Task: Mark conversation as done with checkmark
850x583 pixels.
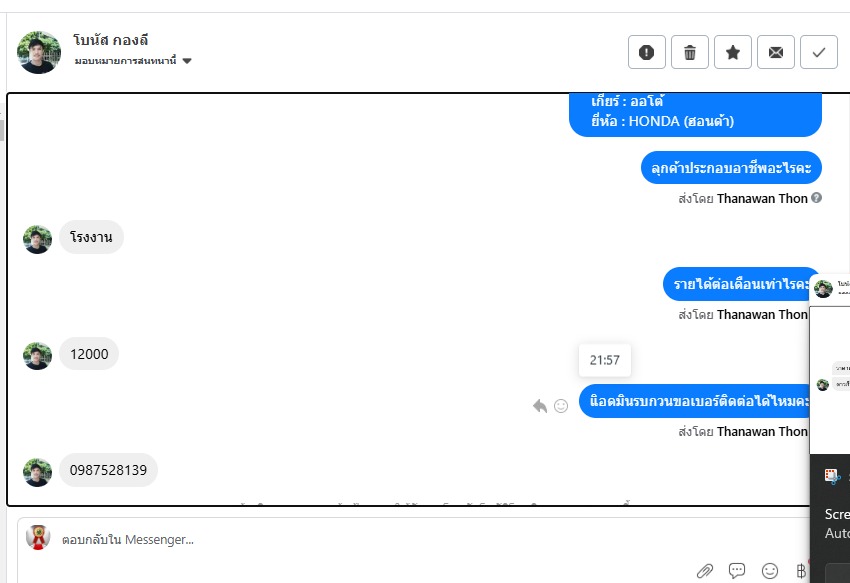Action: [x=819, y=52]
